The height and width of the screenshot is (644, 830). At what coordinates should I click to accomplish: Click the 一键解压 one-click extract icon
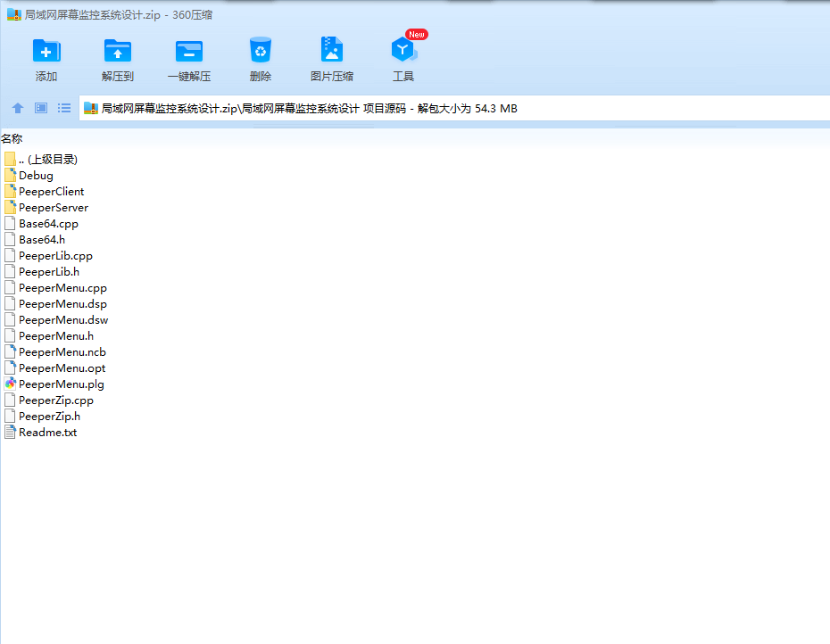pos(189,52)
